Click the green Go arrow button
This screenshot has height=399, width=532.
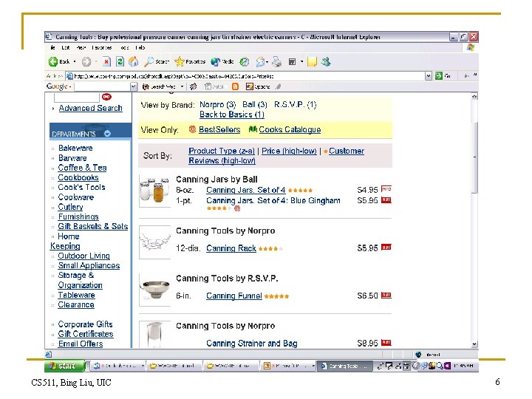coord(439,75)
